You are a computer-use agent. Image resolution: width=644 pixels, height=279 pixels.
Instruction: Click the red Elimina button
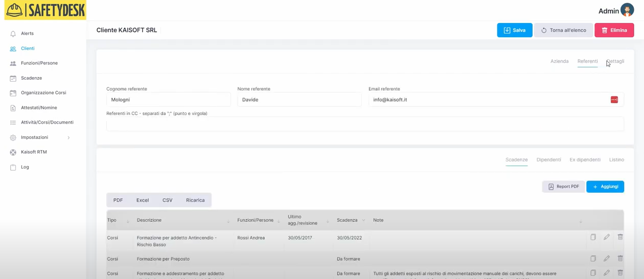(x=614, y=30)
